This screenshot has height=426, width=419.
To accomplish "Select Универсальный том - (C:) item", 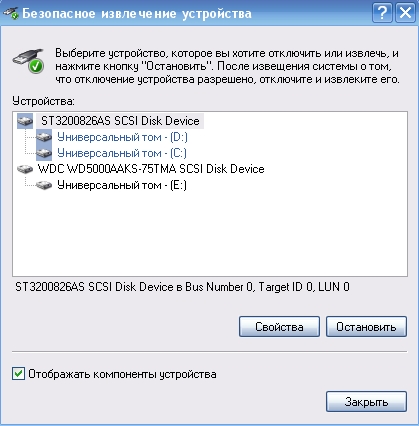I will tap(122, 153).
